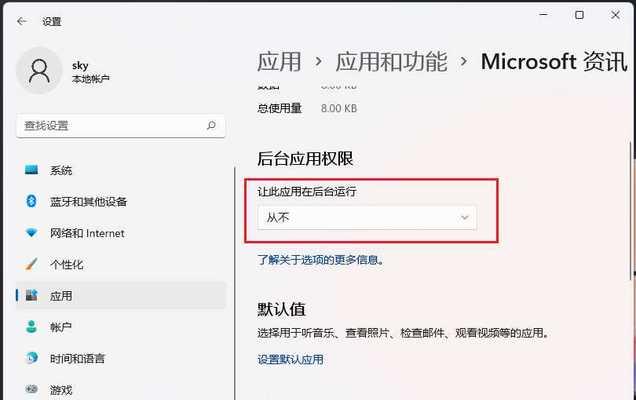Click the 后台应用权限 heading

click(x=305, y=159)
